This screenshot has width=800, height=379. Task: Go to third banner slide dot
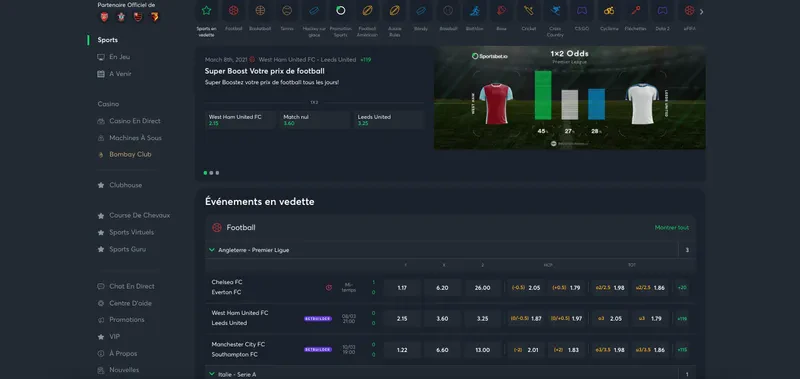point(217,173)
